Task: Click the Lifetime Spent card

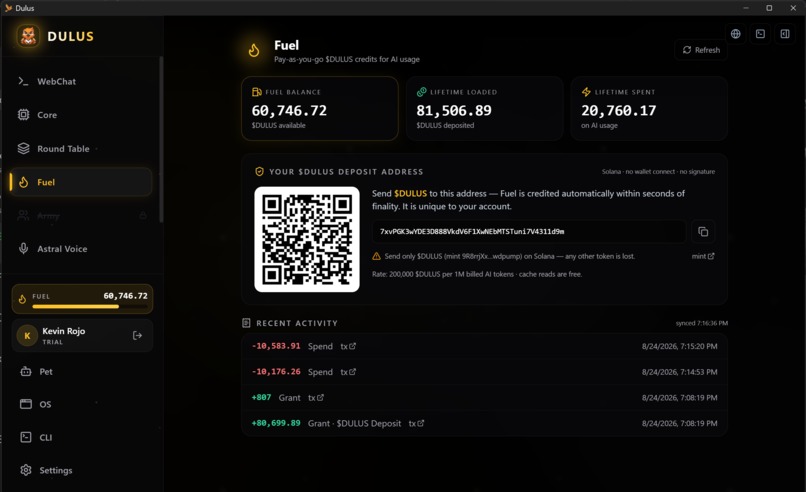Action: tap(649, 108)
